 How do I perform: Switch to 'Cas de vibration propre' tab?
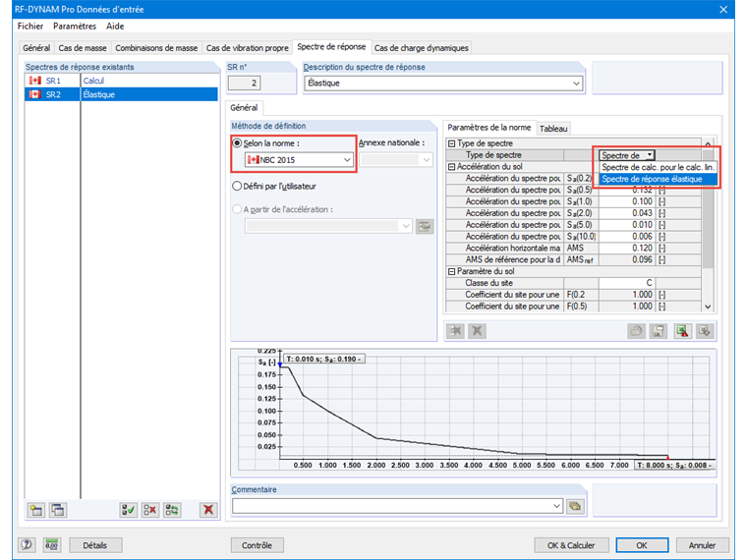click(x=248, y=48)
